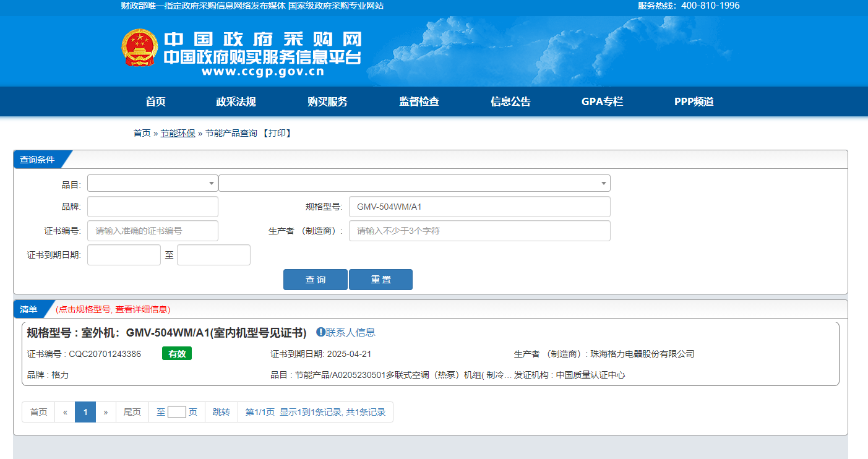This screenshot has height=459, width=868.
Task: Click the page number jump input box
Action: [x=177, y=412]
